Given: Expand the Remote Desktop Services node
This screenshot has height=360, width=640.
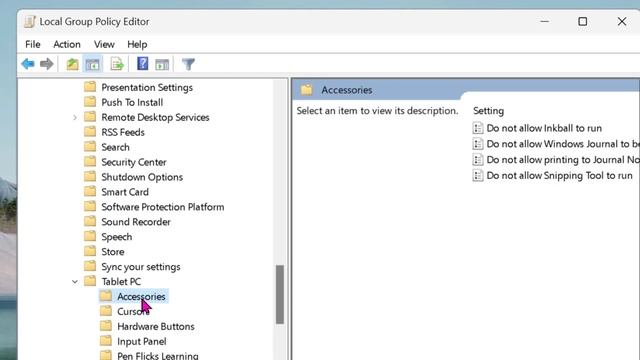Looking at the screenshot, I should click(75, 118).
